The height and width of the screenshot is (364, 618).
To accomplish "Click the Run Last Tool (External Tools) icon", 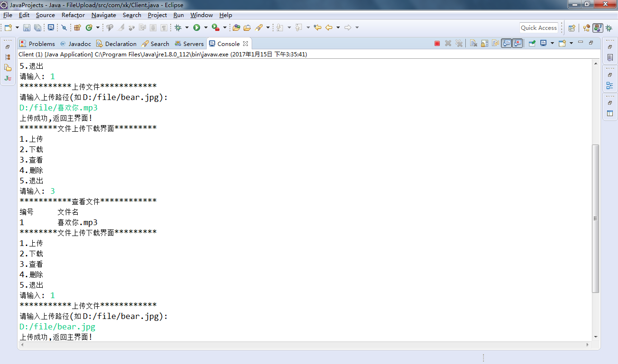I will tap(216, 27).
